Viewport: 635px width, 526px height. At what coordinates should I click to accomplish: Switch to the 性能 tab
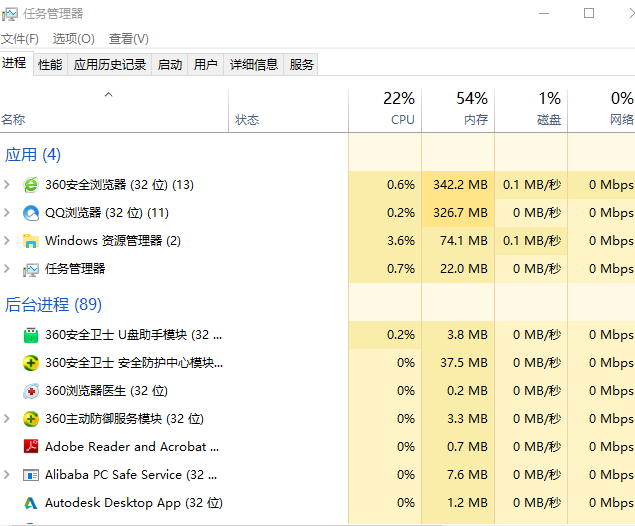(50, 65)
